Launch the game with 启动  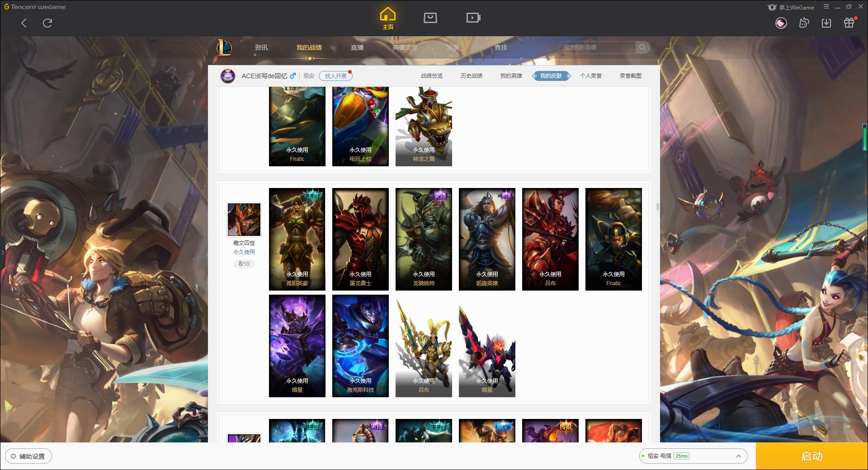coord(812,456)
